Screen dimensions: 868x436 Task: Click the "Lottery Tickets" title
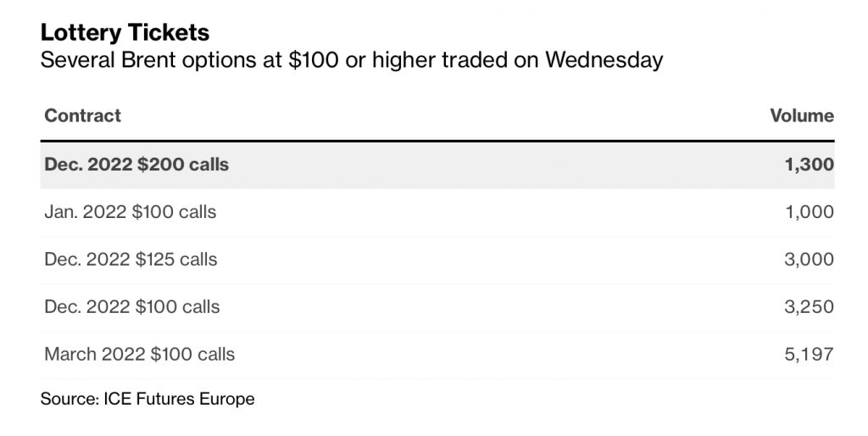(125, 33)
